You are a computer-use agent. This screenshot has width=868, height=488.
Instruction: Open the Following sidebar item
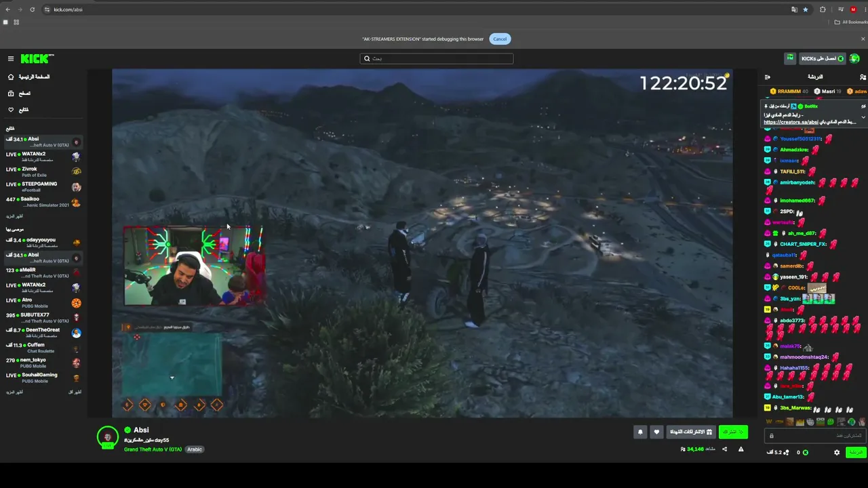(19, 110)
